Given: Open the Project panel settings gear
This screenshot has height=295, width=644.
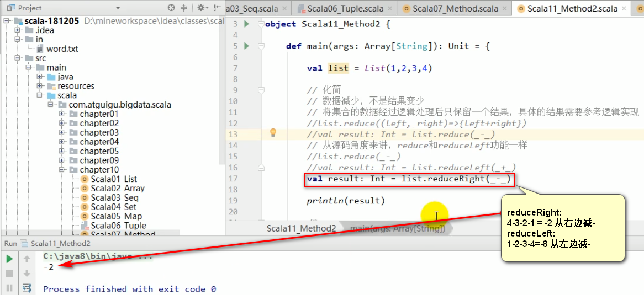Looking at the screenshot, I should click(201, 7).
